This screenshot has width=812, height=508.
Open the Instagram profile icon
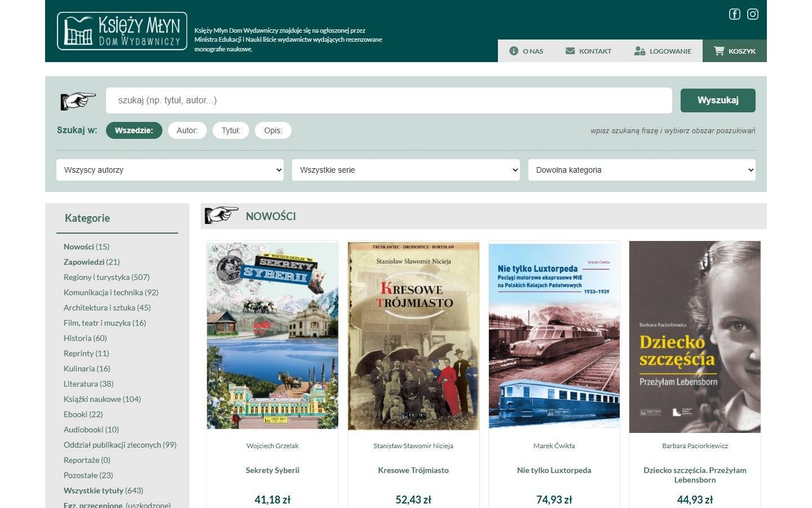coord(753,14)
